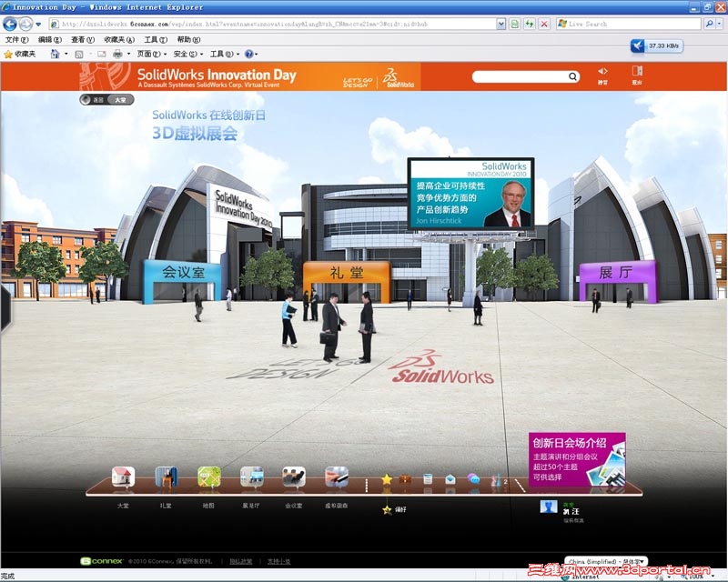Expand the dark side panel tab on left edge

pyautogui.click(x=5, y=307)
